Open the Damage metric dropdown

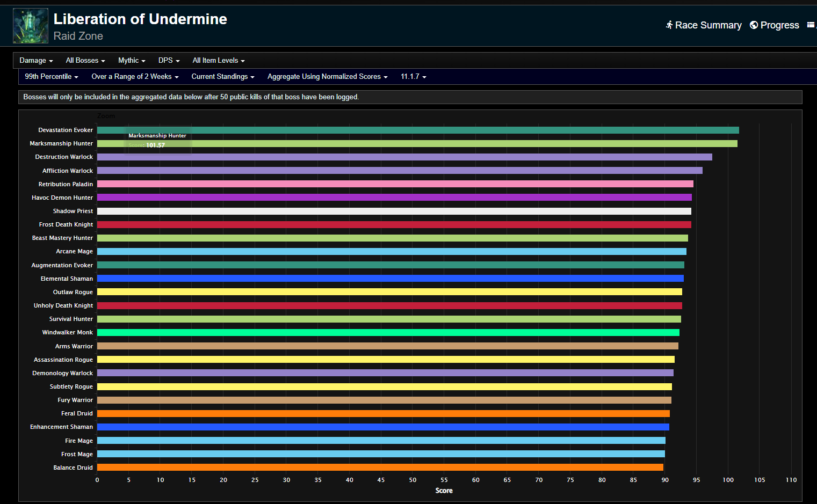coord(36,61)
